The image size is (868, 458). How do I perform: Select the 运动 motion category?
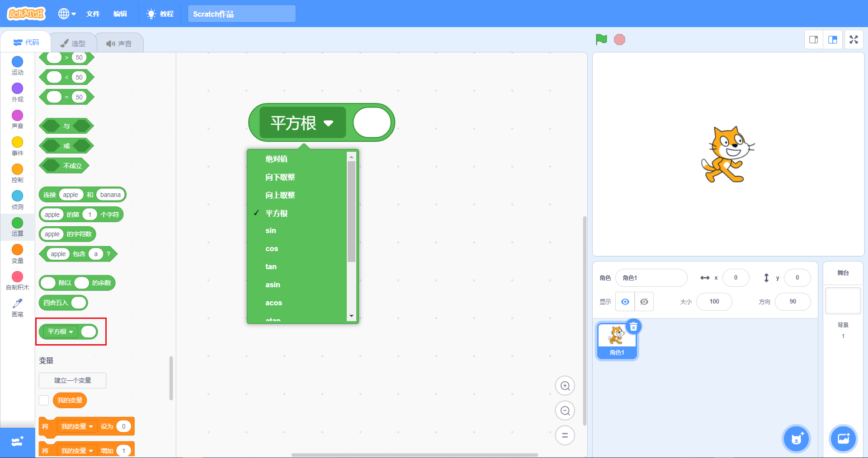pyautogui.click(x=17, y=66)
